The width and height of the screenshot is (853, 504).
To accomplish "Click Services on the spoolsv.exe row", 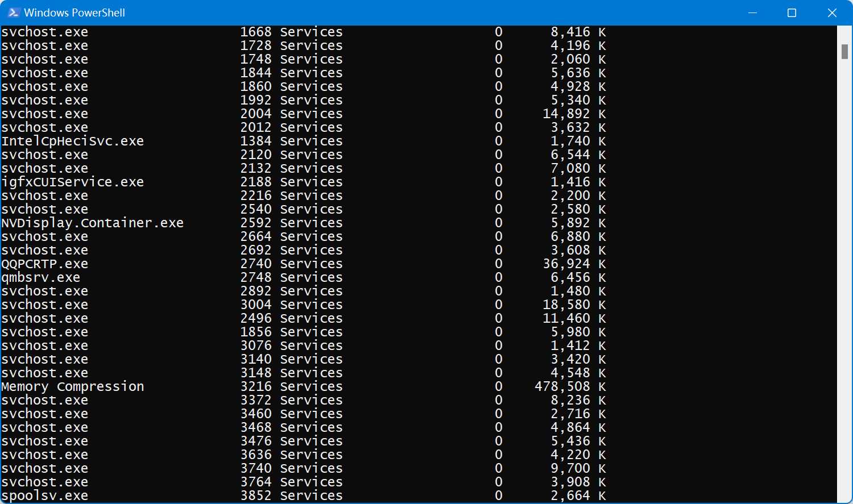I will (312, 495).
